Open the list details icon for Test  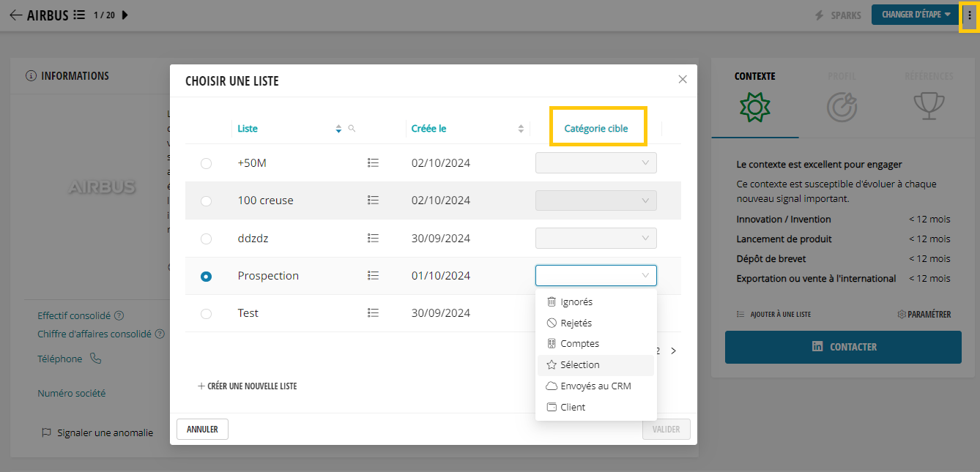point(373,312)
